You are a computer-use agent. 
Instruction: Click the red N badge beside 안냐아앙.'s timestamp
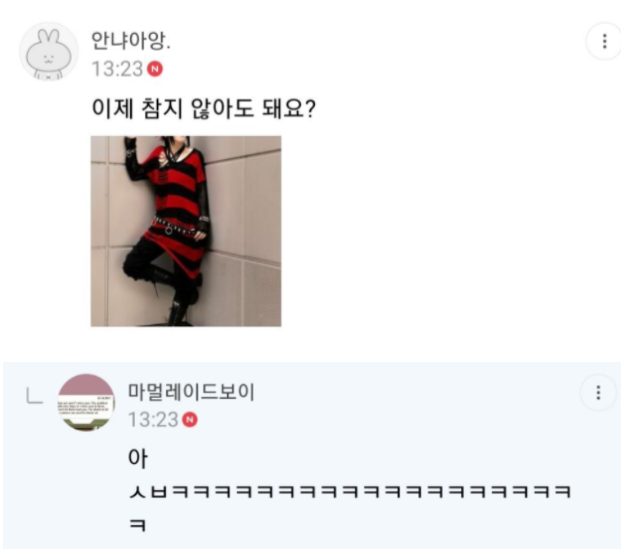point(155,69)
